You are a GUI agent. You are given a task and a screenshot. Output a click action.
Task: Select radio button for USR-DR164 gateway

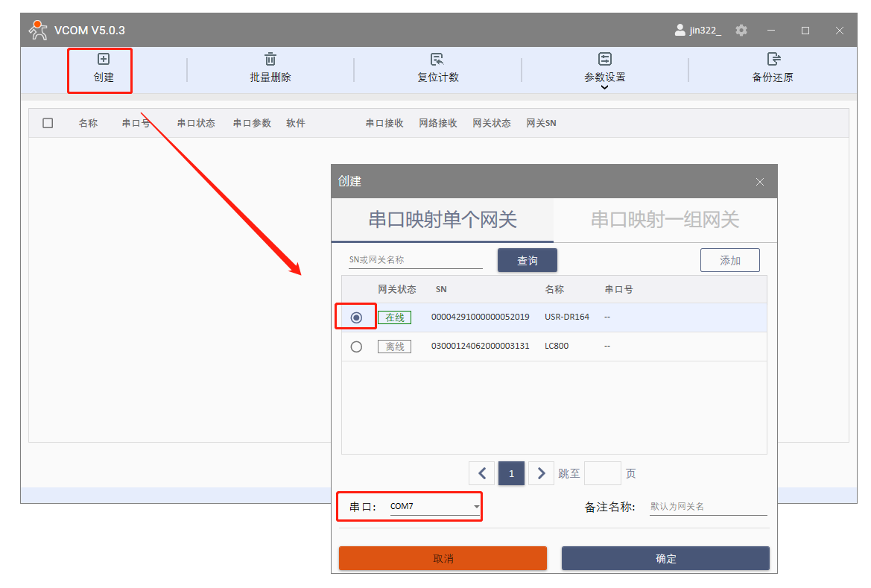tap(356, 317)
